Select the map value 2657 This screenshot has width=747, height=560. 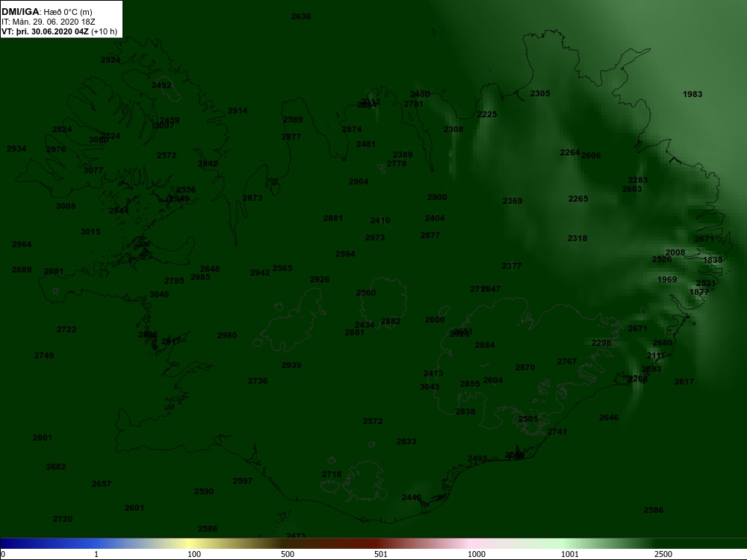[x=102, y=484]
